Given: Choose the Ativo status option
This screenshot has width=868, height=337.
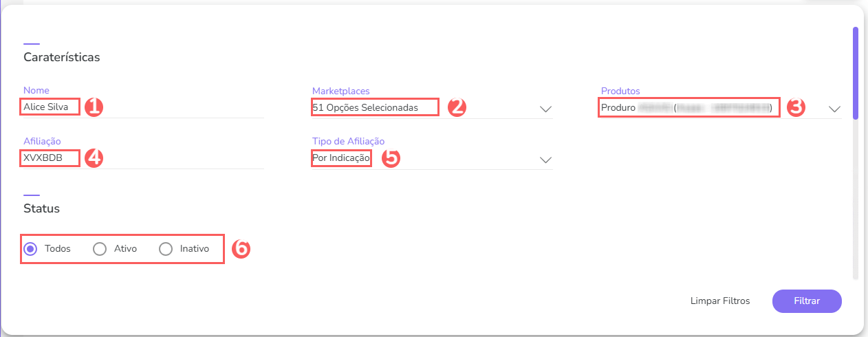Looking at the screenshot, I should (100, 249).
